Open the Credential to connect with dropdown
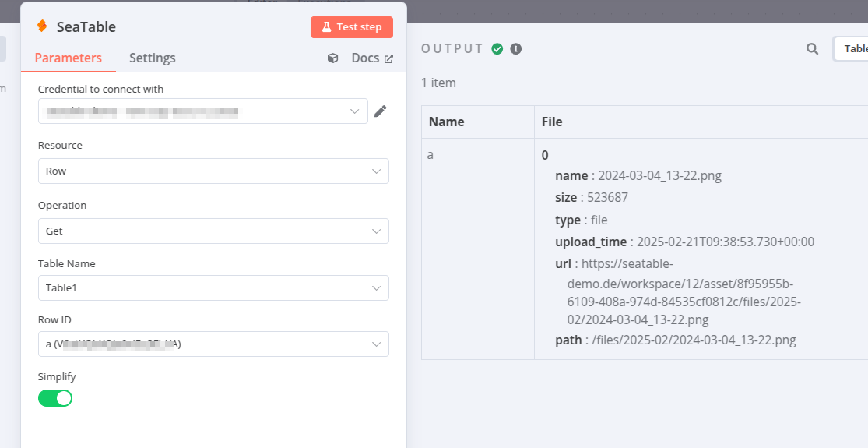The image size is (868, 448). tap(202, 111)
